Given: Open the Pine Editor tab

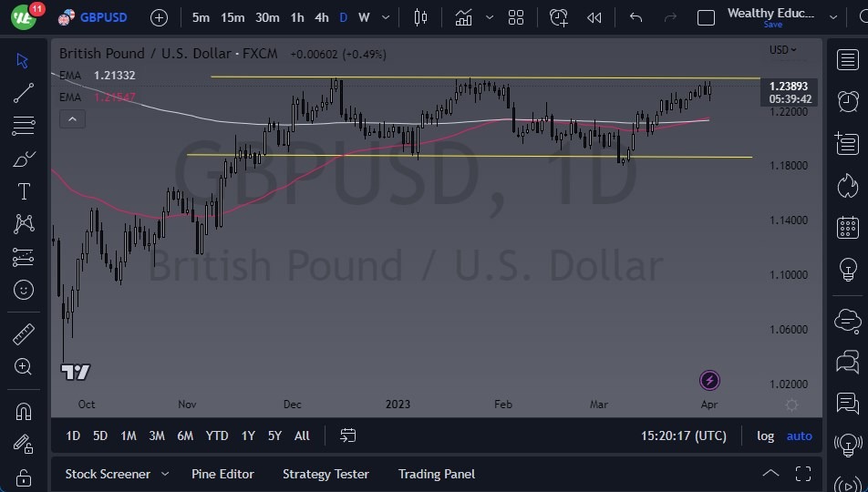Looking at the screenshot, I should 222,474.
